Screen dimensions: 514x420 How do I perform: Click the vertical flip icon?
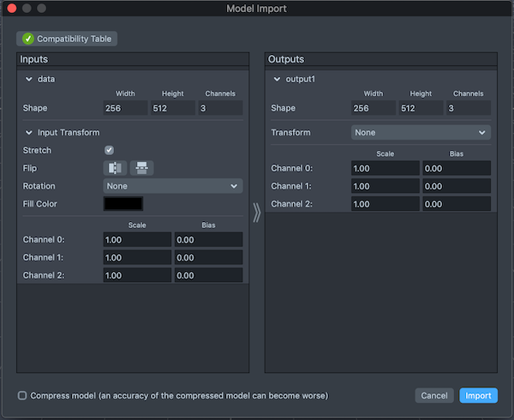pos(141,168)
